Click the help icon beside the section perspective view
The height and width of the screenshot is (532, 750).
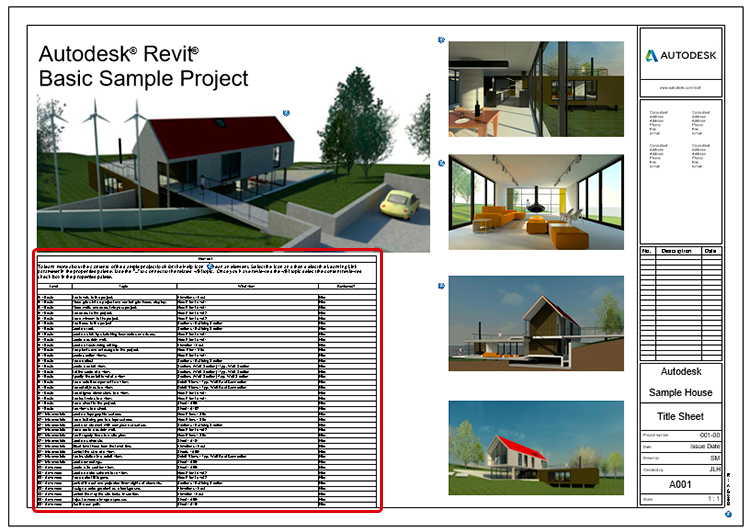[441, 286]
